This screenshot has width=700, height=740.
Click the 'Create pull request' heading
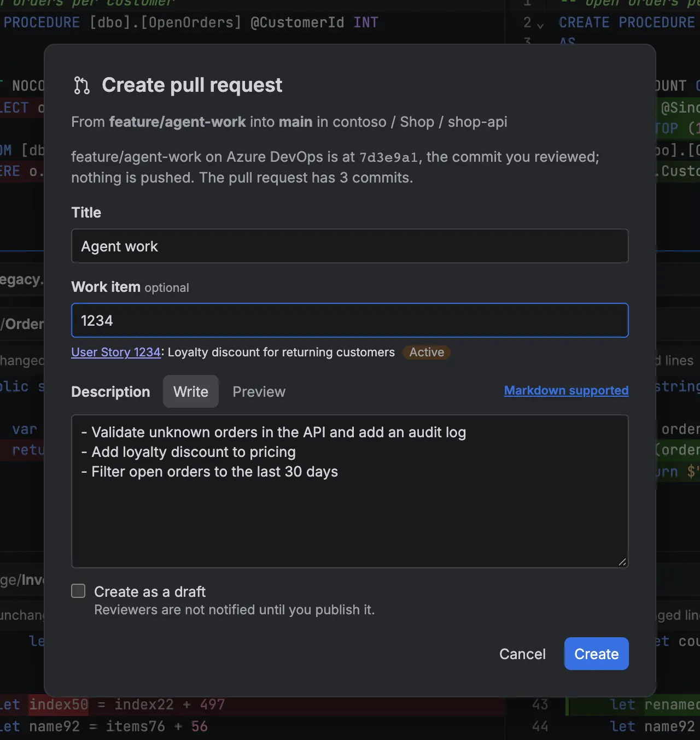pyautogui.click(x=192, y=85)
